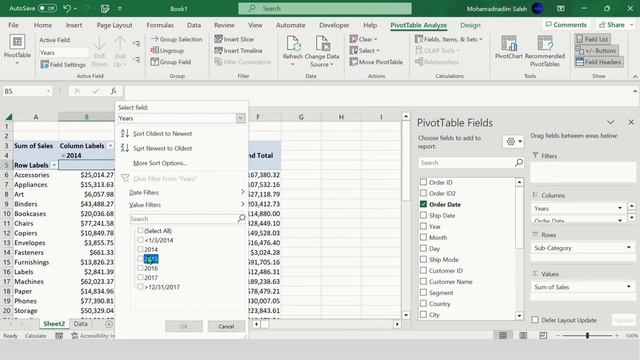
Task: Click Group Field option
Action: (171, 62)
